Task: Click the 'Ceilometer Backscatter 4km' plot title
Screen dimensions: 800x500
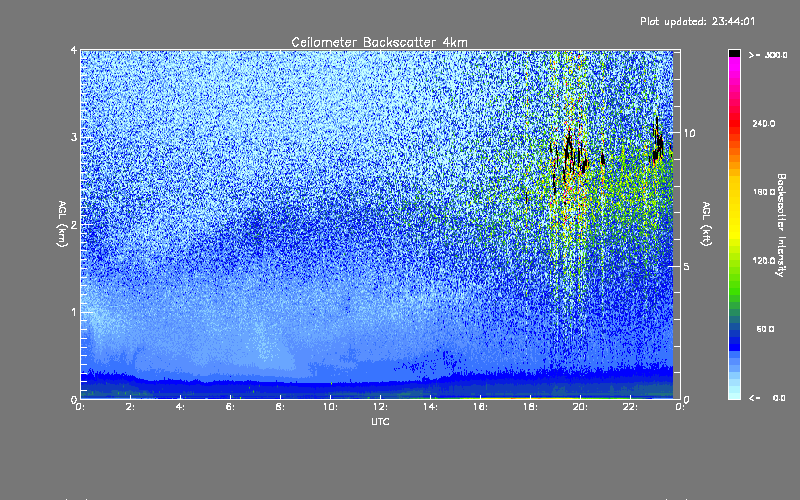Action: [379, 42]
